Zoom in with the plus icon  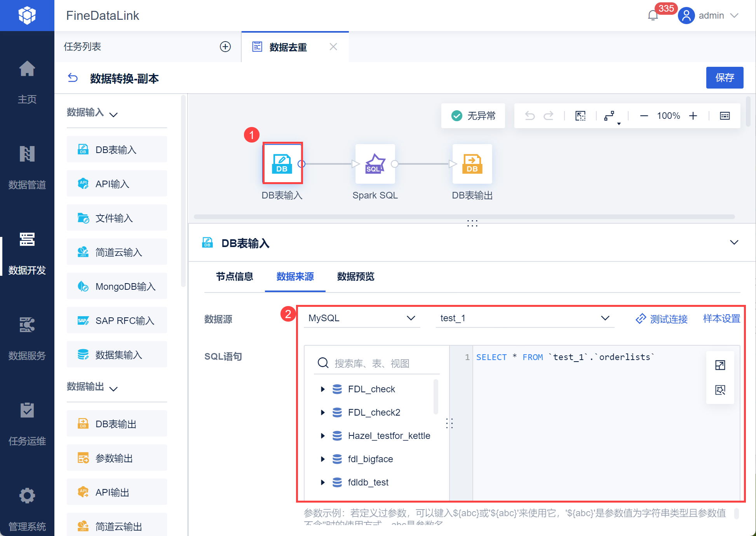pos(693,116)
